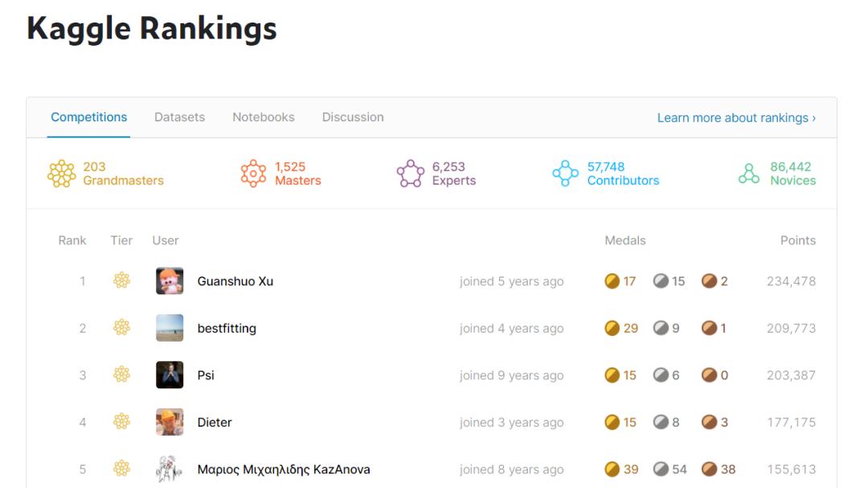This screenshot has width=868, height=488.
Task: Open Learn more about rankings link
Action: click(x=736, y=118)
